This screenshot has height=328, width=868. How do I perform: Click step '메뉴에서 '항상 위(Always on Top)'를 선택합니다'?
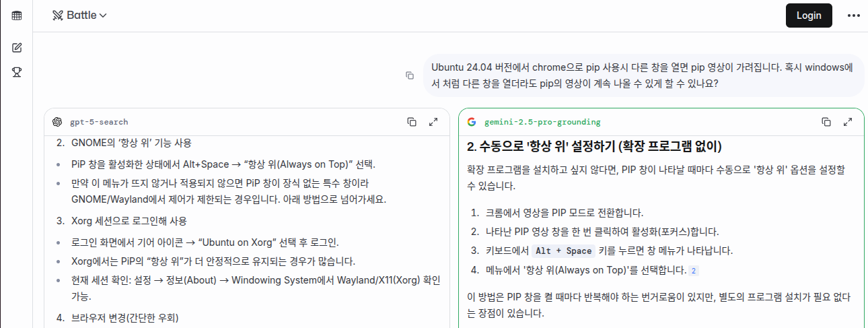[586, 271]
